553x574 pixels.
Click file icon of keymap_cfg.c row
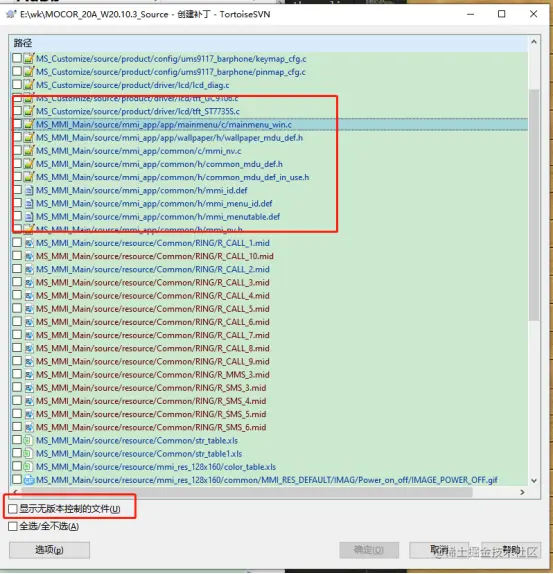tap(29, 59)
